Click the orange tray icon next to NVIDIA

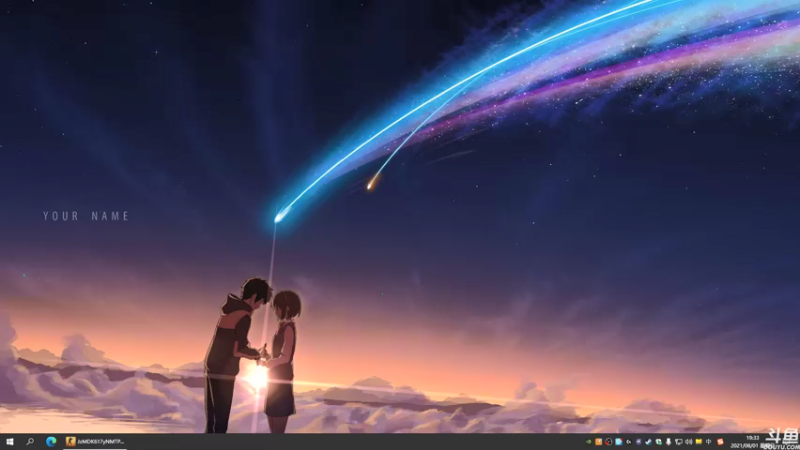click(x=598, y=442)
